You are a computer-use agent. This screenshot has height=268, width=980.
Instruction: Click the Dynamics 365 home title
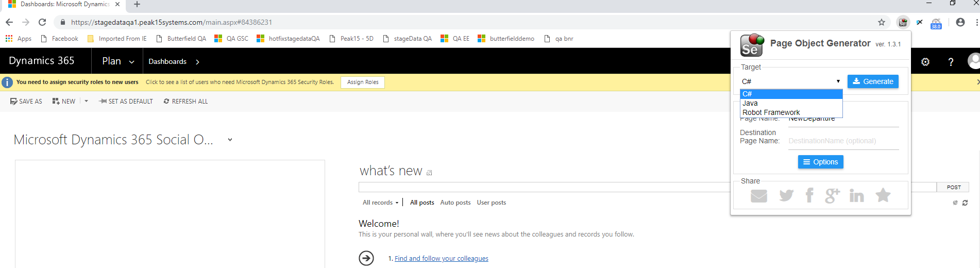pyautogui.click(x=42, y=61)
